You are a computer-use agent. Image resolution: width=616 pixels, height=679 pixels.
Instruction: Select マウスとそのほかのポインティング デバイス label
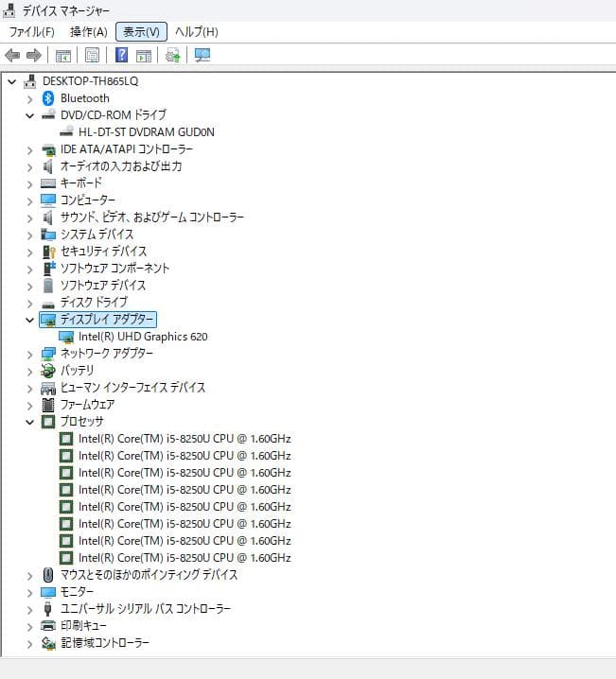(x=149, y=575)
